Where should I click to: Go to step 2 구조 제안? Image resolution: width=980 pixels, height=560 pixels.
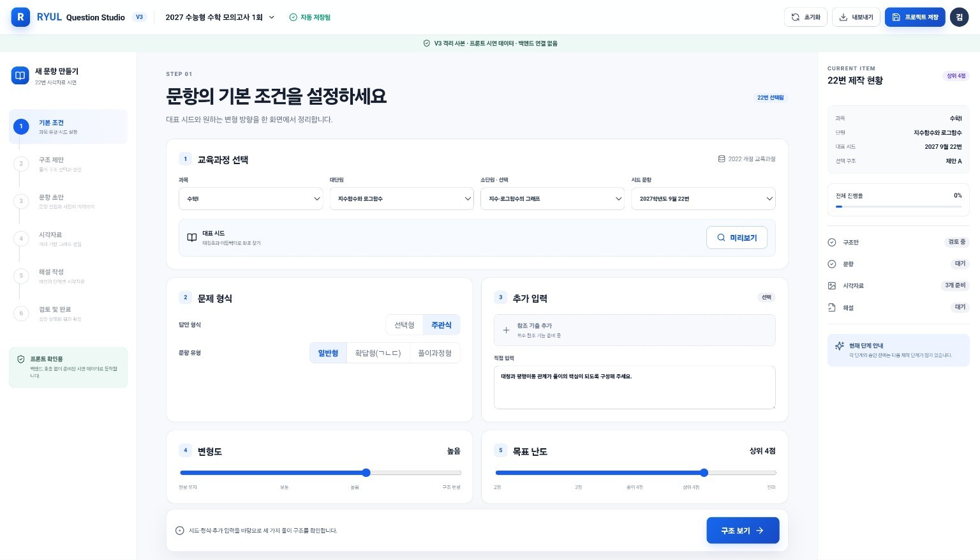pos(68,164)
